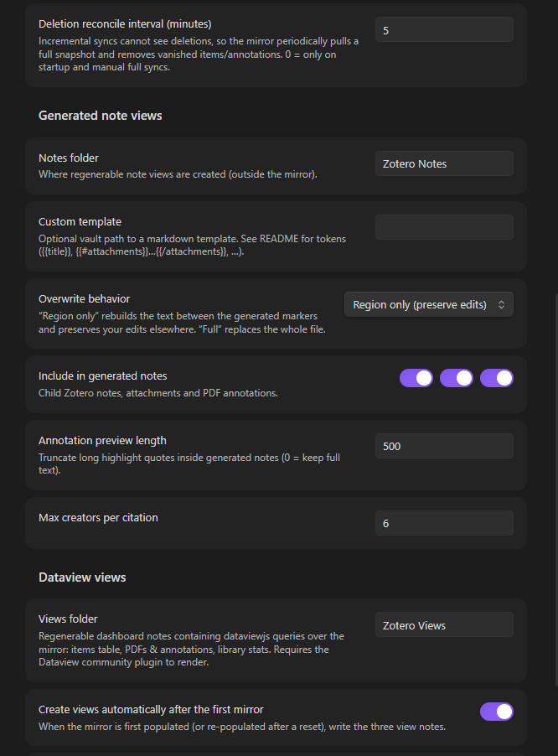This screenshot has height=756, width=558.
Task: Click the Max creators per citation field
Action: click(x=444, y=523)
